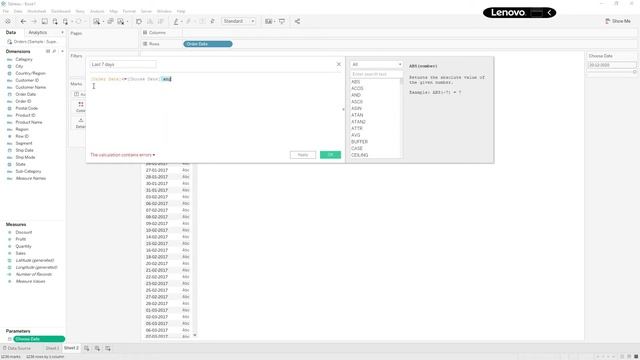Click the Tableau start page icon
Image resolution: width=640 pixels, height=360 pixels.
(x=7, y=21)
